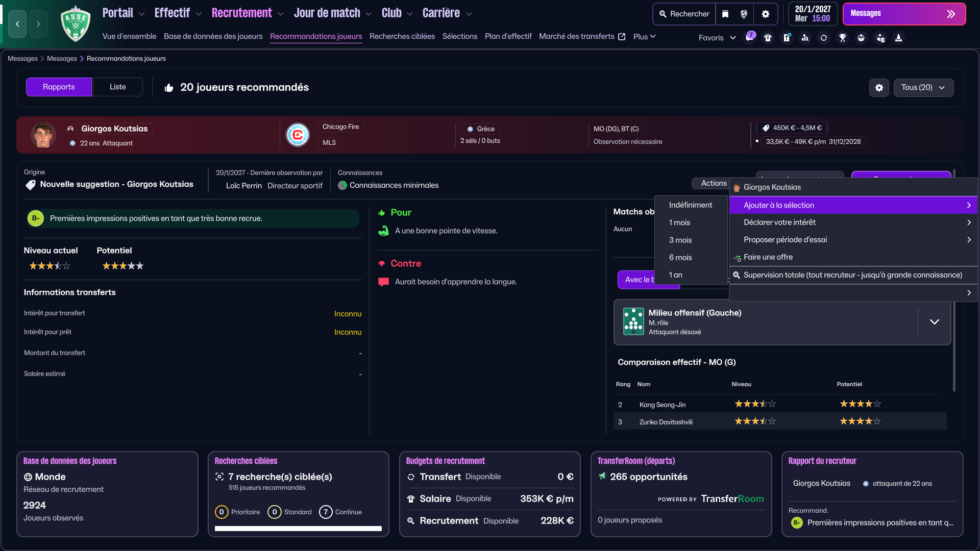Click the Messages continue button
This screenshot has width=980, height=551.
pos(904,14)
